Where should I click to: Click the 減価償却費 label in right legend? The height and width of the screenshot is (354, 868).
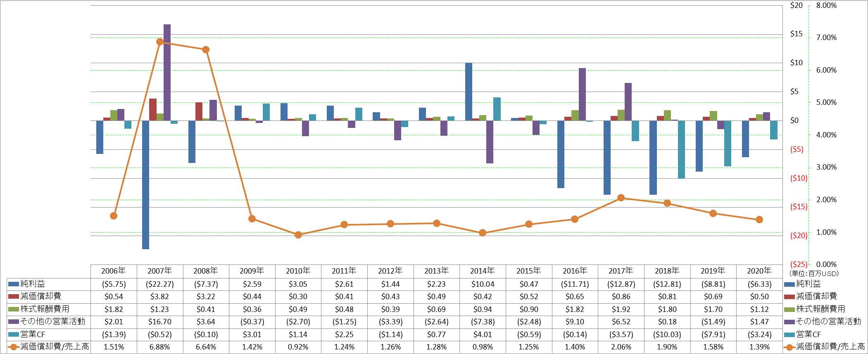click(x=817, y=296)
